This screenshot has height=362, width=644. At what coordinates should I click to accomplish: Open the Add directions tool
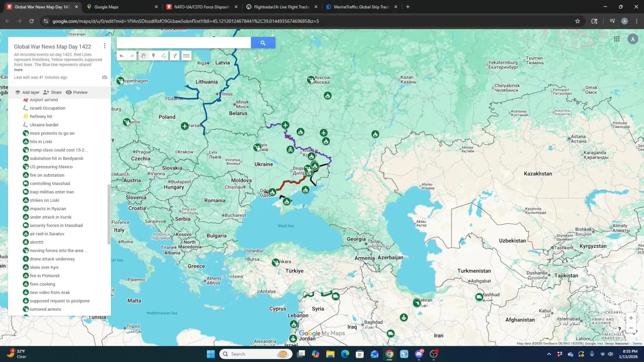click(x=175, y=56)
